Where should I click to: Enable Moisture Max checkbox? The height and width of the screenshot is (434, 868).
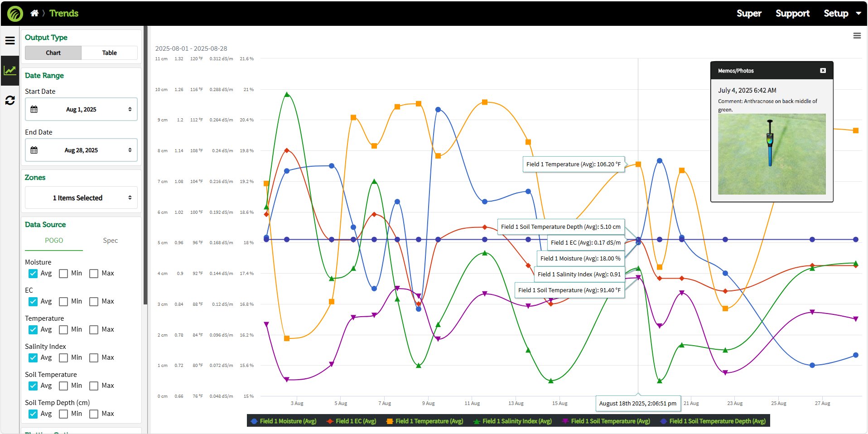[x=94, y=274]
